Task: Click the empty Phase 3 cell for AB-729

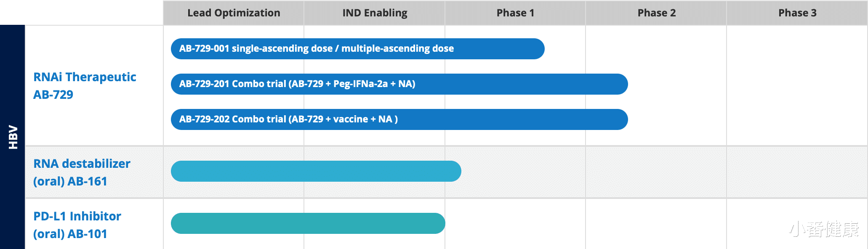Action: pos(797,86)
